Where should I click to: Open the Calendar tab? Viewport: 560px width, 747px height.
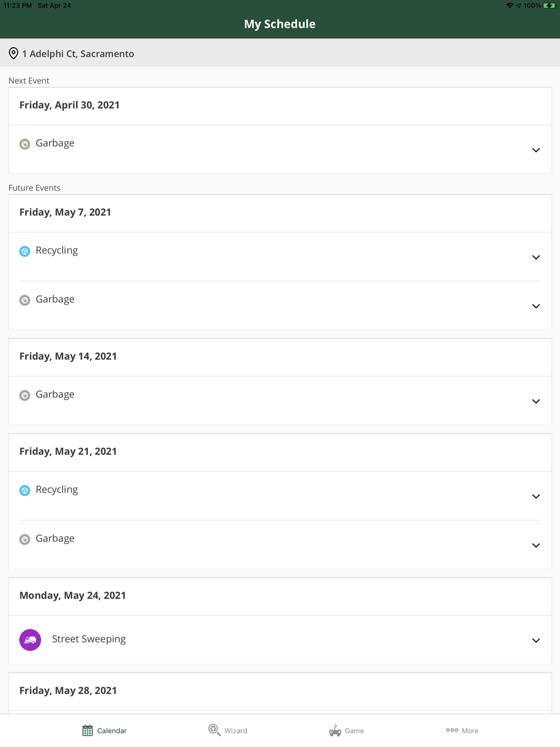point(105,730)
